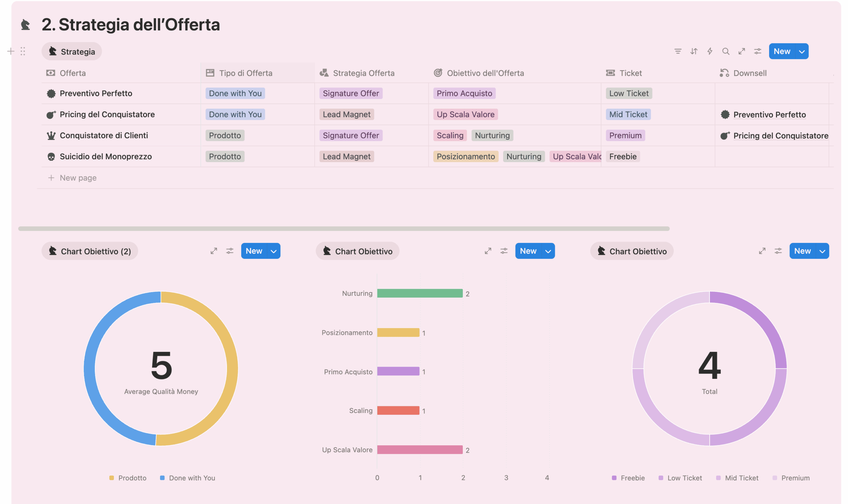Click the Tipo di Offerta column header
The height and width of the screenshot is (504, 848).
coord(245,73)
